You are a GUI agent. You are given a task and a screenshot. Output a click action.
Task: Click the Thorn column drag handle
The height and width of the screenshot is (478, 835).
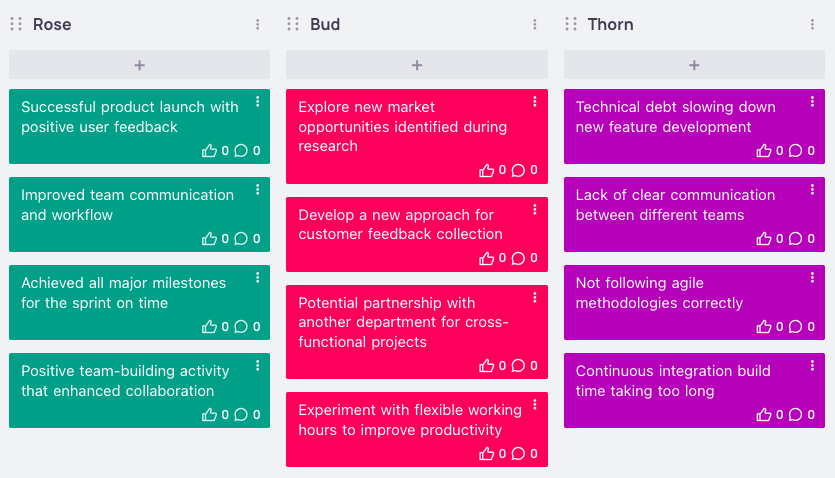click(x=571, y=24)
